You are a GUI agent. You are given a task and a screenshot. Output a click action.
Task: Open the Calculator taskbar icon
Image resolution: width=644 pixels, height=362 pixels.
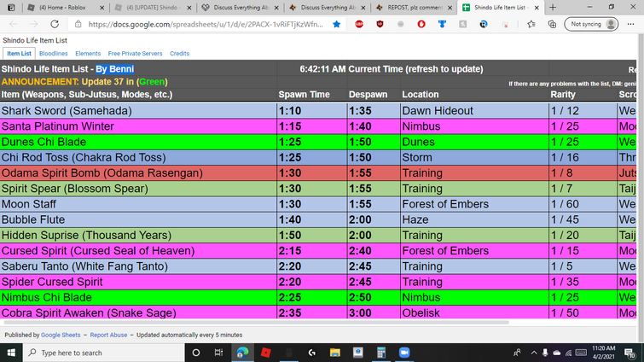pyautogui.click(x=381, y=353)
